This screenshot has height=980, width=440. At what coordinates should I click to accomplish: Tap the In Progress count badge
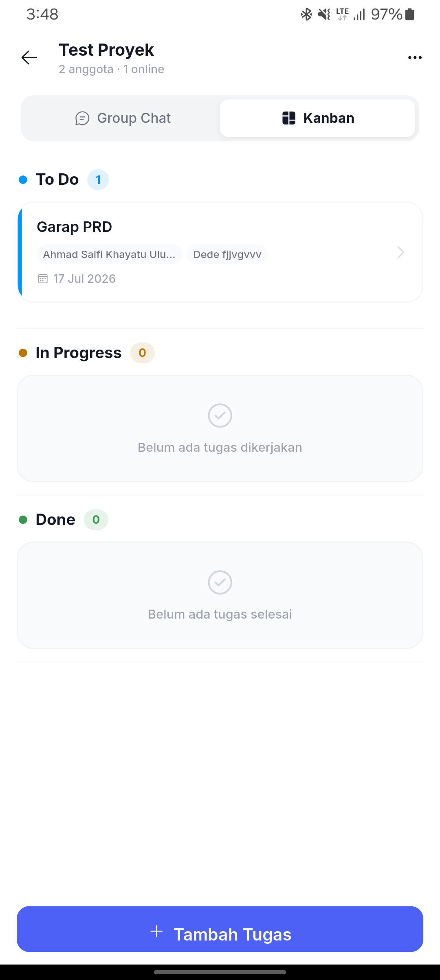point(142,353)
